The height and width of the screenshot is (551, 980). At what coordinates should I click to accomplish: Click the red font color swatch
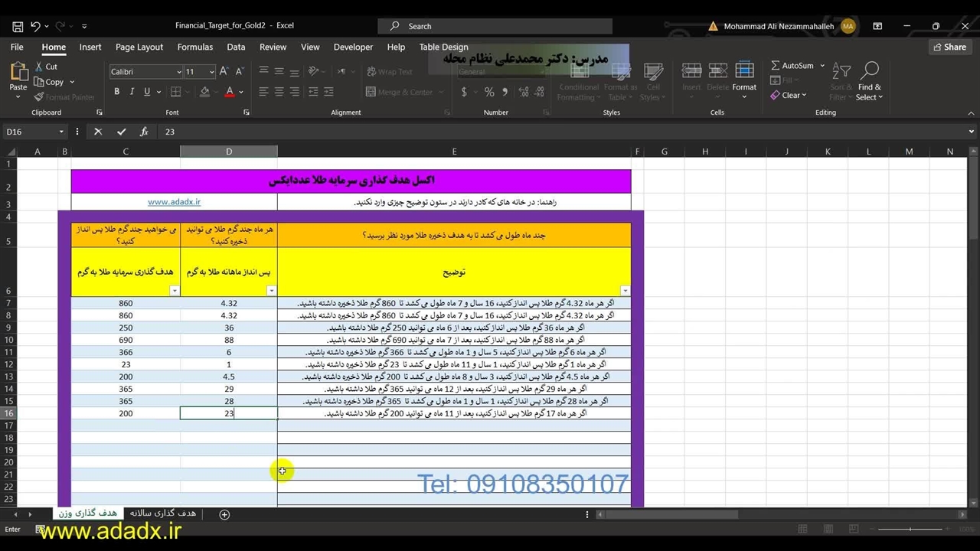click(x=230, y=92)
